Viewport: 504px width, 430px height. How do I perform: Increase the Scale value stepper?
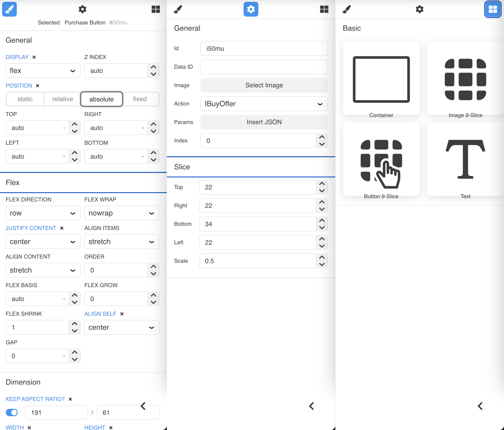click(321, 257)
